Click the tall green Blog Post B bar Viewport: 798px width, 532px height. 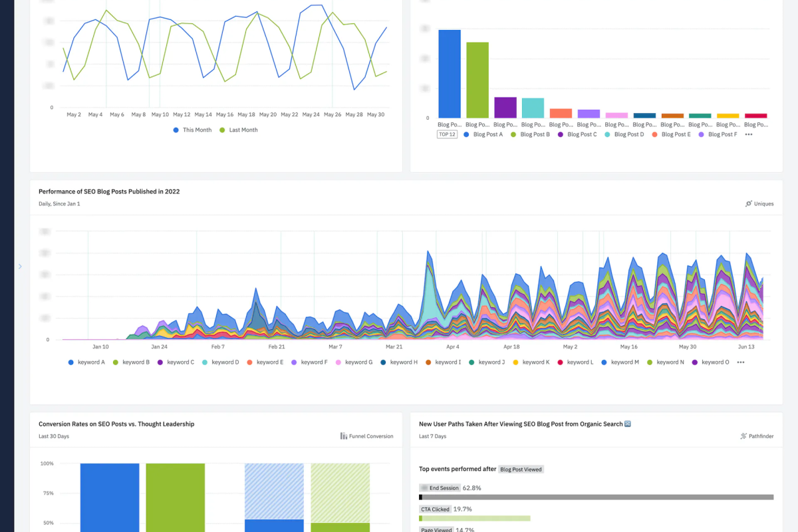click(x=477, y=80)
